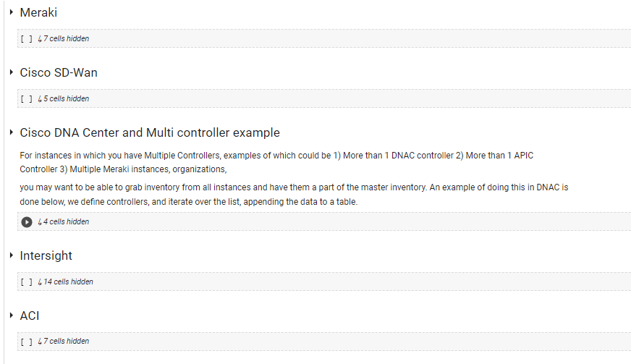Image resolution: width=631 pixels, height=364 pixels.
Task: Show the 5 hidden cells under SD-Wan
Action: click(66, 99)
